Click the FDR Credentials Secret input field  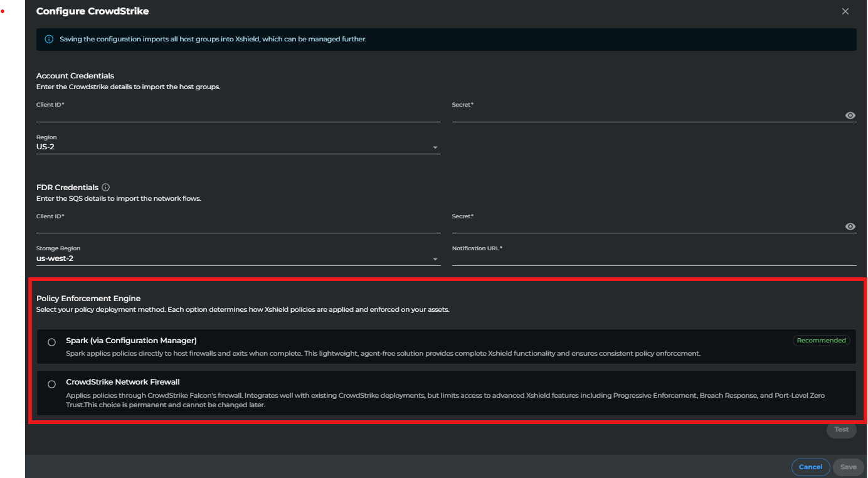click(x=646, y=226)
